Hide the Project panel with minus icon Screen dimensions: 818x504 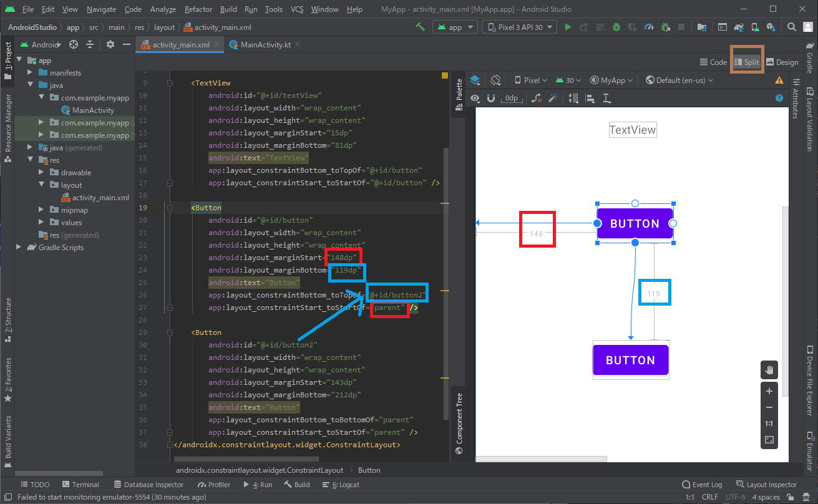click(x=126, y=44)
